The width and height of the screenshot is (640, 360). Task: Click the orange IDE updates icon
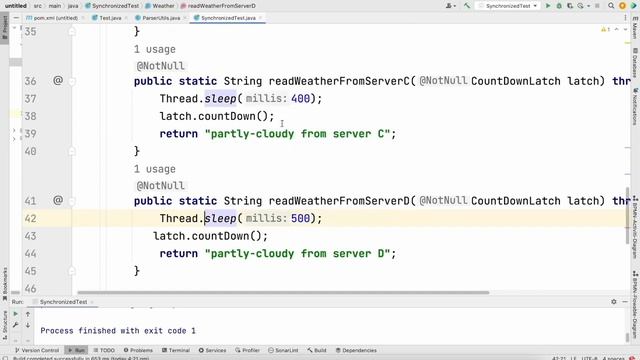622,6
